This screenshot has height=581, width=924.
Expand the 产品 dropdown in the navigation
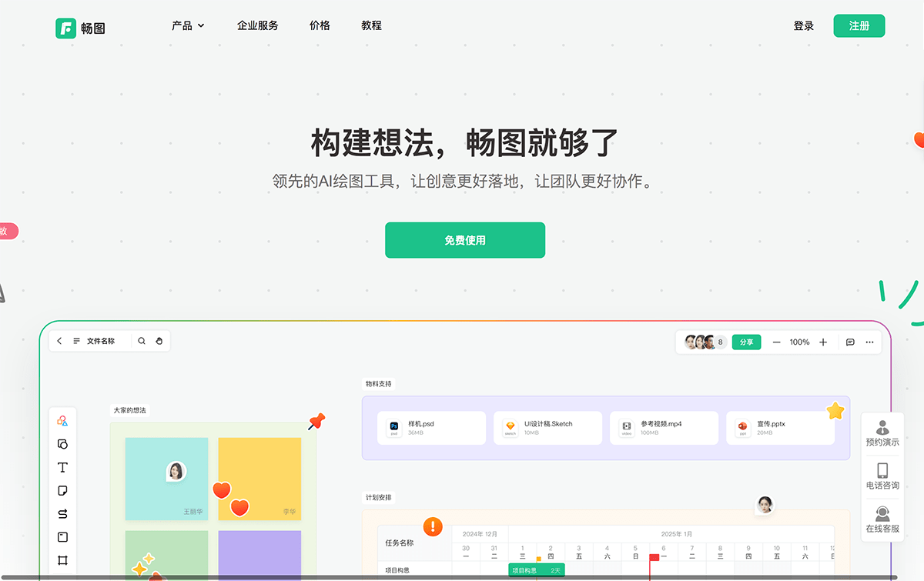point(188,25)
